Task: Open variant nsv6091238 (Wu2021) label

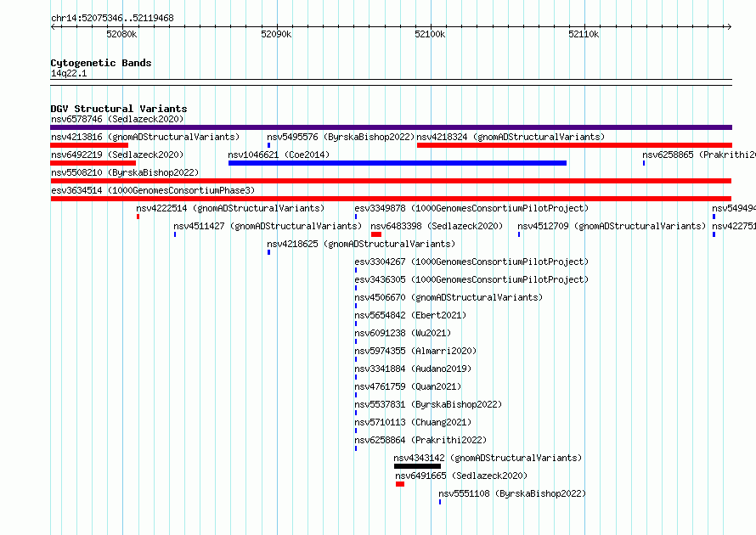Action: coord(403,333)
